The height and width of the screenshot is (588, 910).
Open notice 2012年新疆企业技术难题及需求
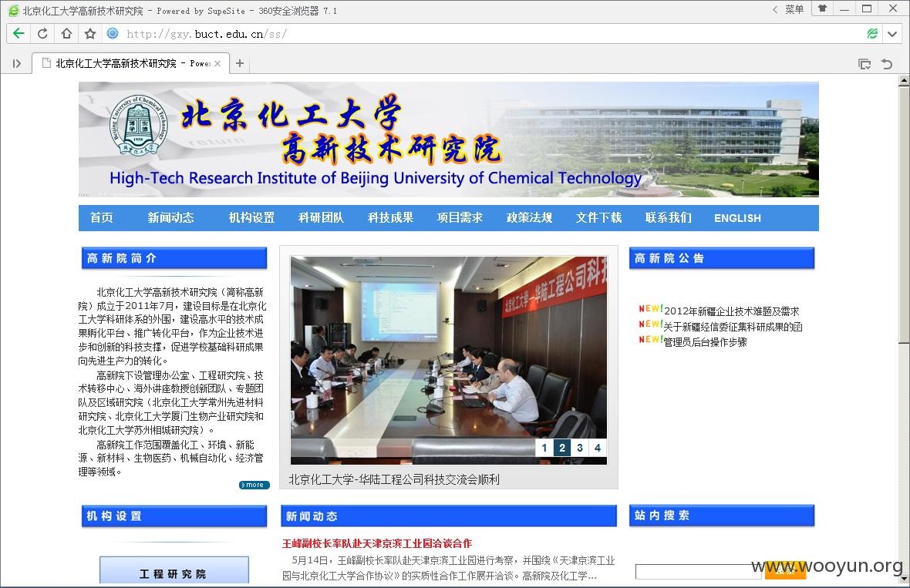tap(731, 311)
